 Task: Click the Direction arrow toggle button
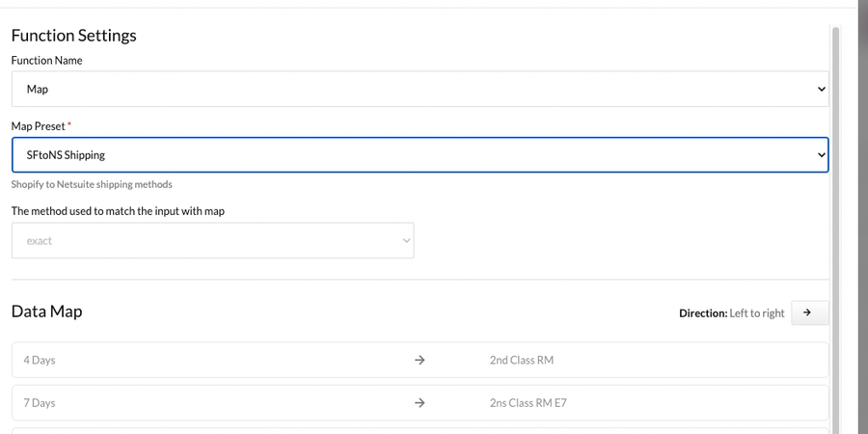click(809, 312)
